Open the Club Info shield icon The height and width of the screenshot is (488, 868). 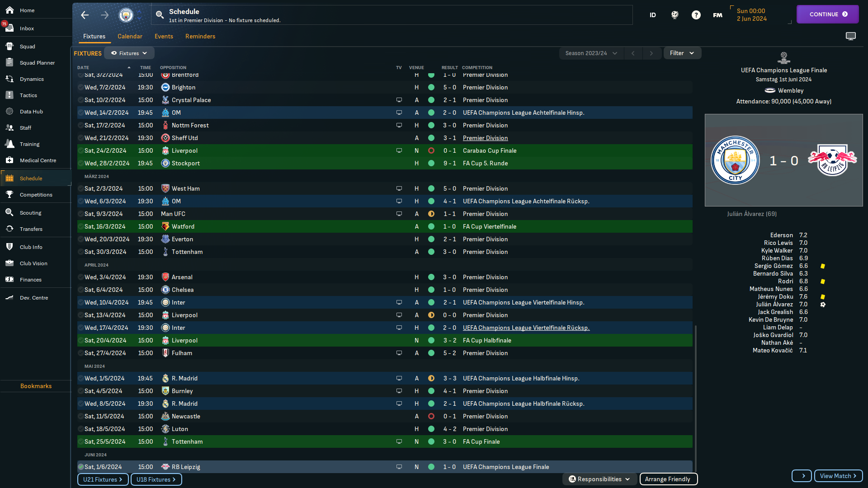click(9, 247)
